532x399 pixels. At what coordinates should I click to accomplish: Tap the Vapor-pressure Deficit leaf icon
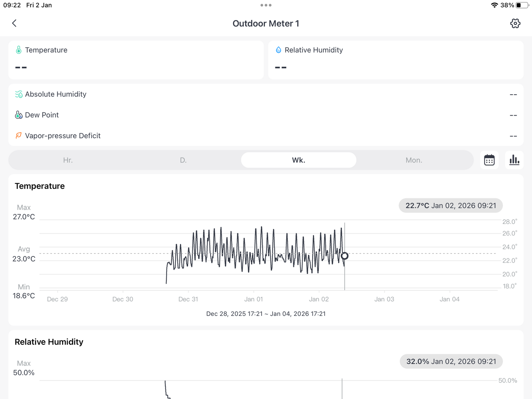[19, 136]
